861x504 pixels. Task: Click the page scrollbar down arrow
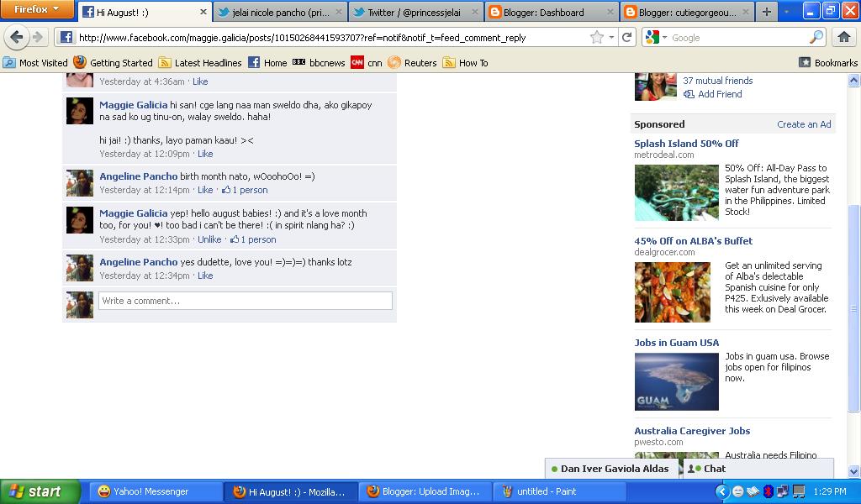coord(854,471)
